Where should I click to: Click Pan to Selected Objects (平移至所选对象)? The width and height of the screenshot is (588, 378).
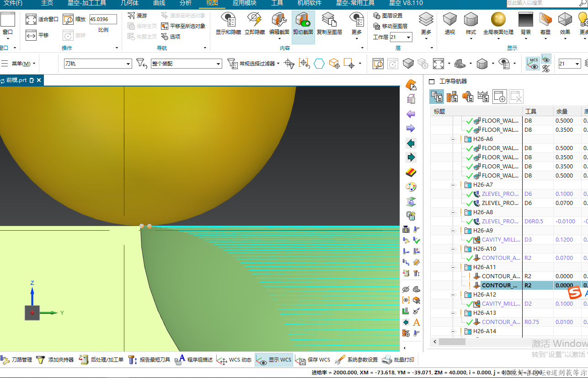(183, 26)
